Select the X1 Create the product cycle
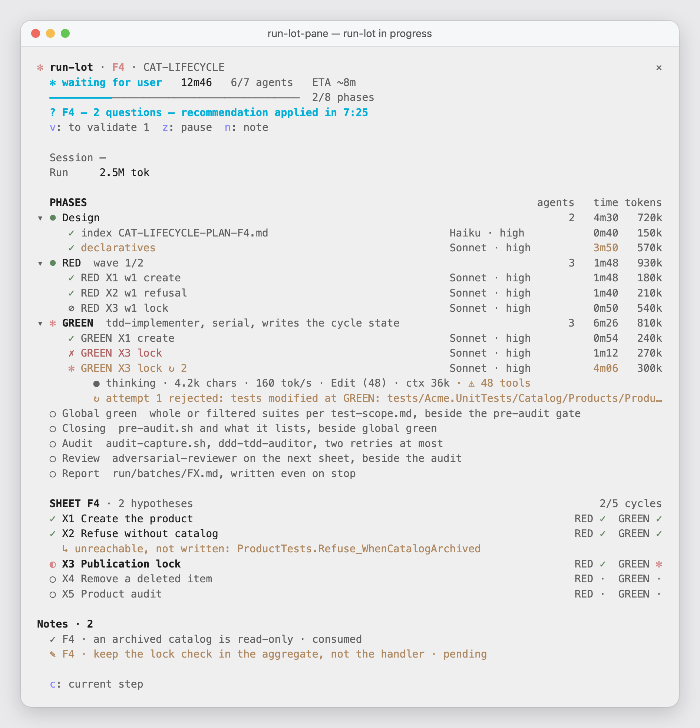This screenshot has height=728, width=700. point(356,519)
